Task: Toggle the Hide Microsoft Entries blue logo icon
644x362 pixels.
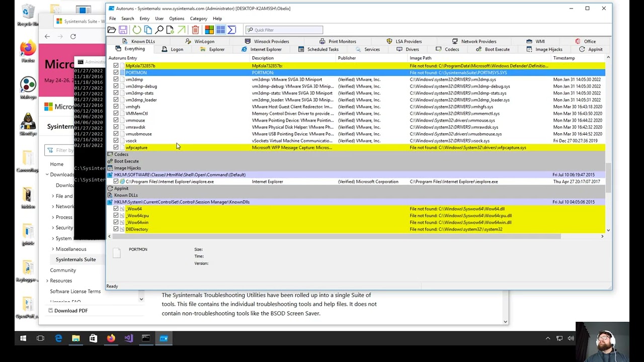Action: (x=220, y=30)
